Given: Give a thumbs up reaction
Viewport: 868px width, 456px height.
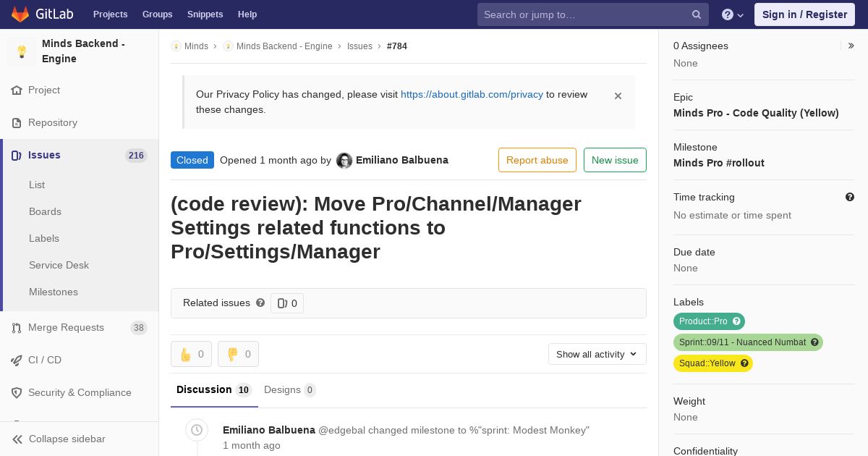Looking at the screenshot, I should tap(191, 354).
